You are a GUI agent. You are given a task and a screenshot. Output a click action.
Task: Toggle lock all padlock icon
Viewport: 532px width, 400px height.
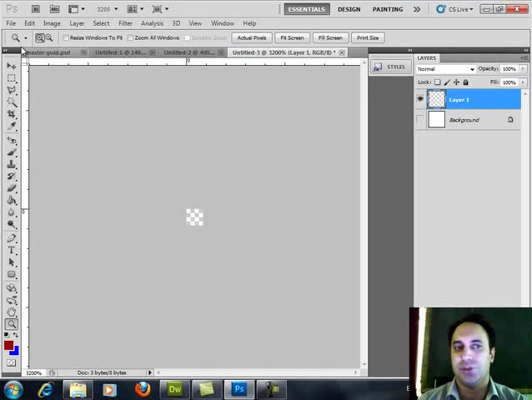click(x=466, y=82)
